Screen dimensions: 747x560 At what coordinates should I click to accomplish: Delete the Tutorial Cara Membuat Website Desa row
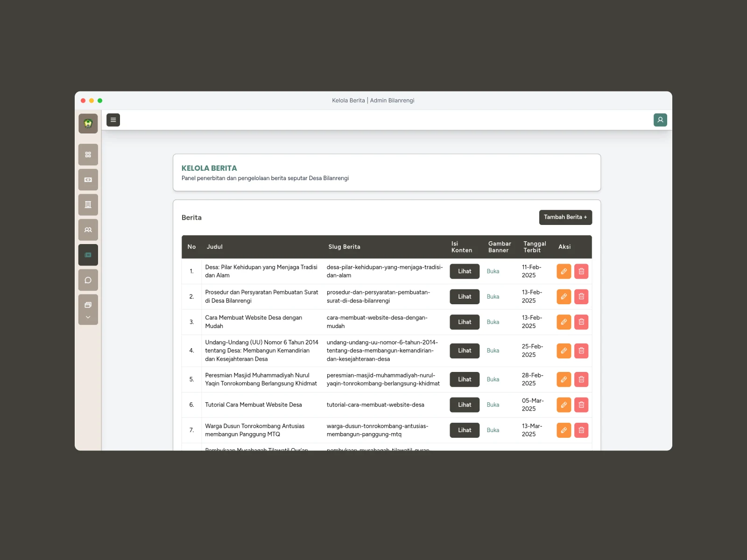coord(581,405)
